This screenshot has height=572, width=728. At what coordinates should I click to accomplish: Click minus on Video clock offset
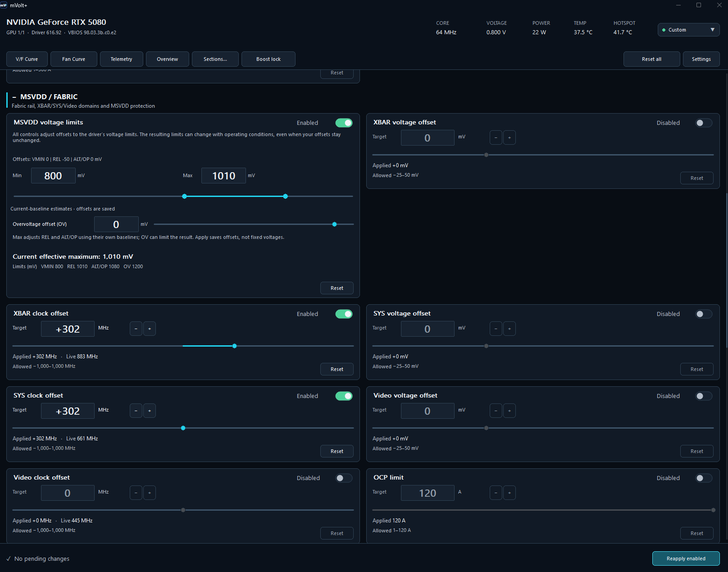point(136,493)
